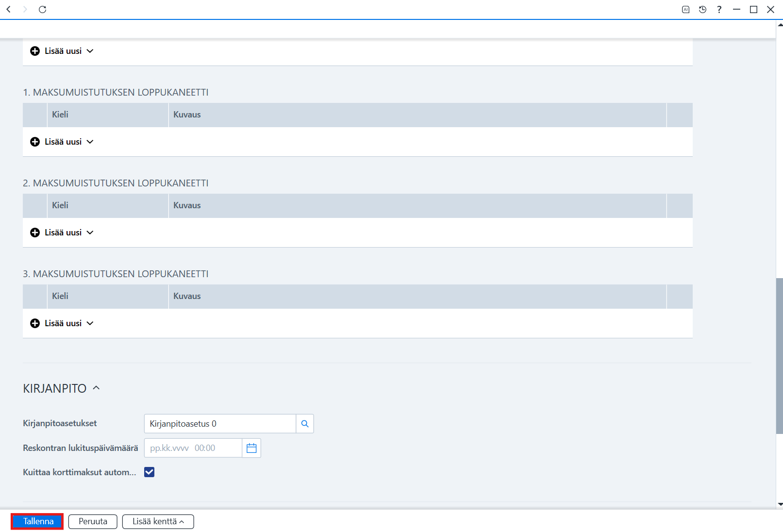Save with the Tallenna button
The image size is (783, 532).
click(x=37, y=521)
